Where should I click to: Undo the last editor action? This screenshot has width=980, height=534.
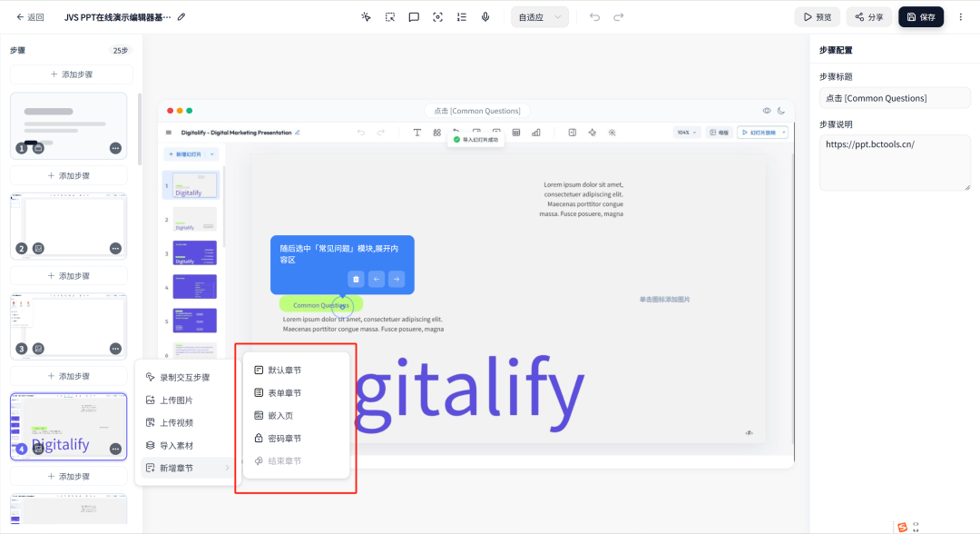(594, 17)
